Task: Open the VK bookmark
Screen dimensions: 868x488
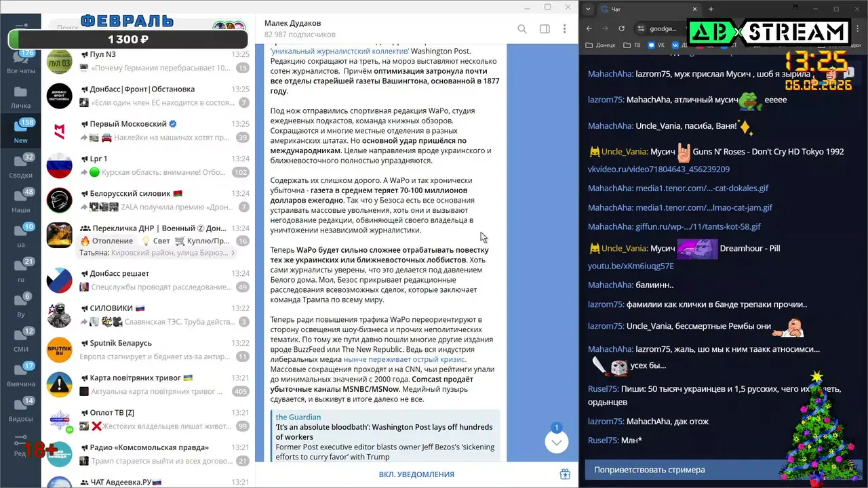Action: click(655, 45)
